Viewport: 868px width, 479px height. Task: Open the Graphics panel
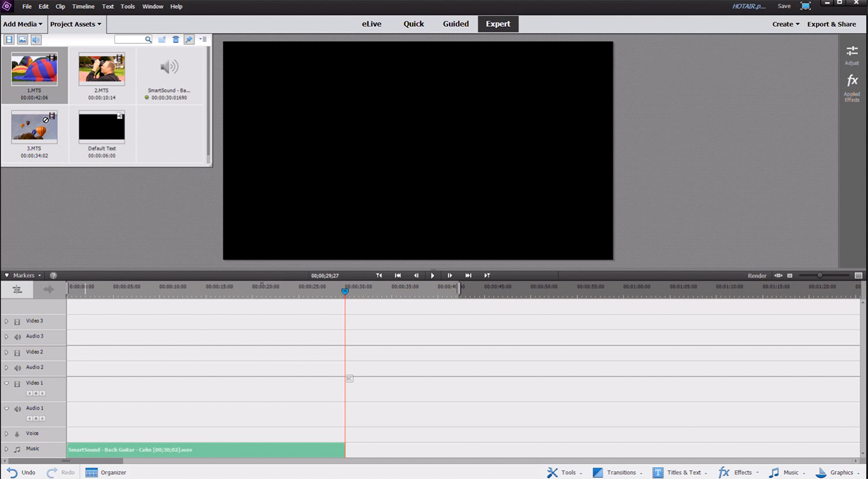click(836, 472)
